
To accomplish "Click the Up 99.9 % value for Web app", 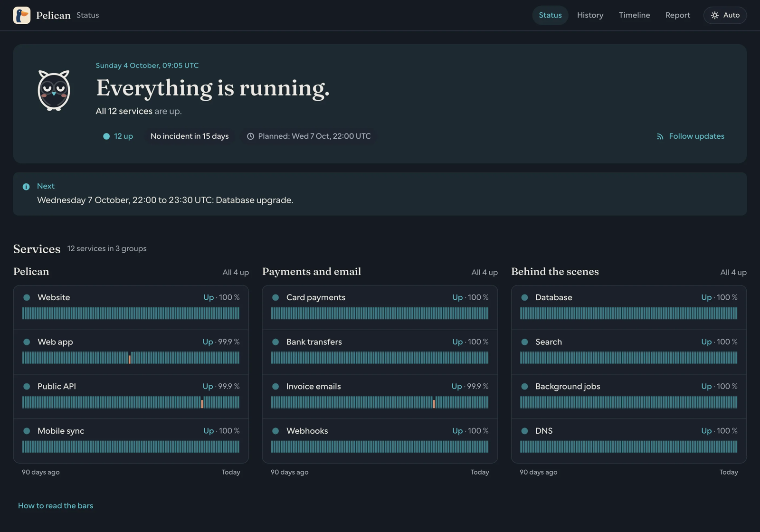I will tap(221, 342).
